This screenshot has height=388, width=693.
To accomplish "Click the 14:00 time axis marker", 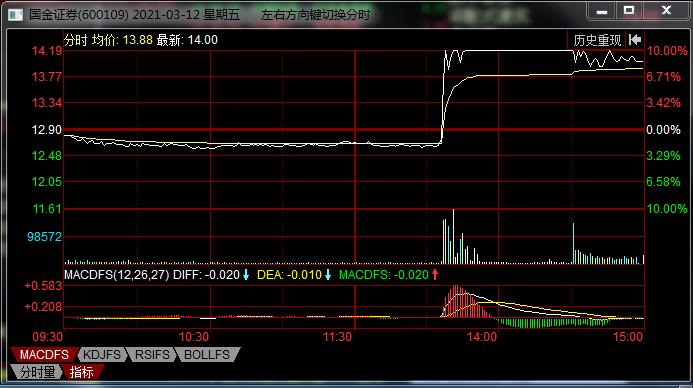I will 482,337.
